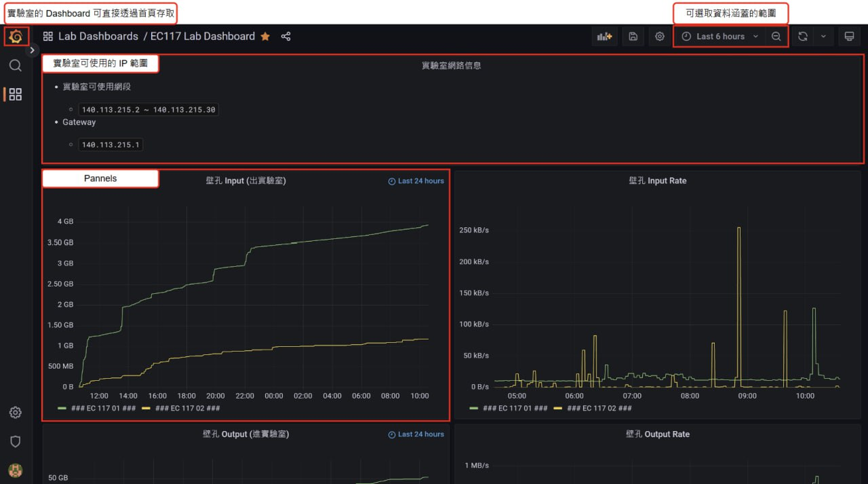Open dashboard settings gear in toolbar
The height and width of the screenshot is (484, 868).
(x=659, y=37)
